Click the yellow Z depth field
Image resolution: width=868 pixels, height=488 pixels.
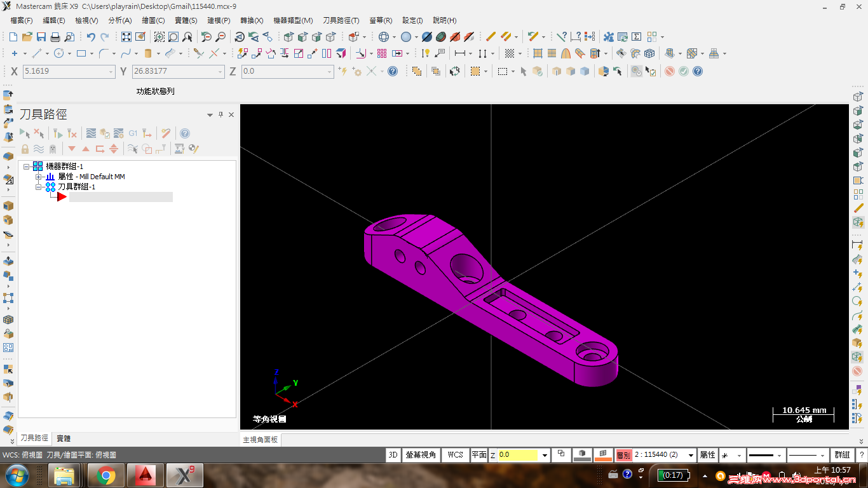pyautogui.click(x=517, y=455)
